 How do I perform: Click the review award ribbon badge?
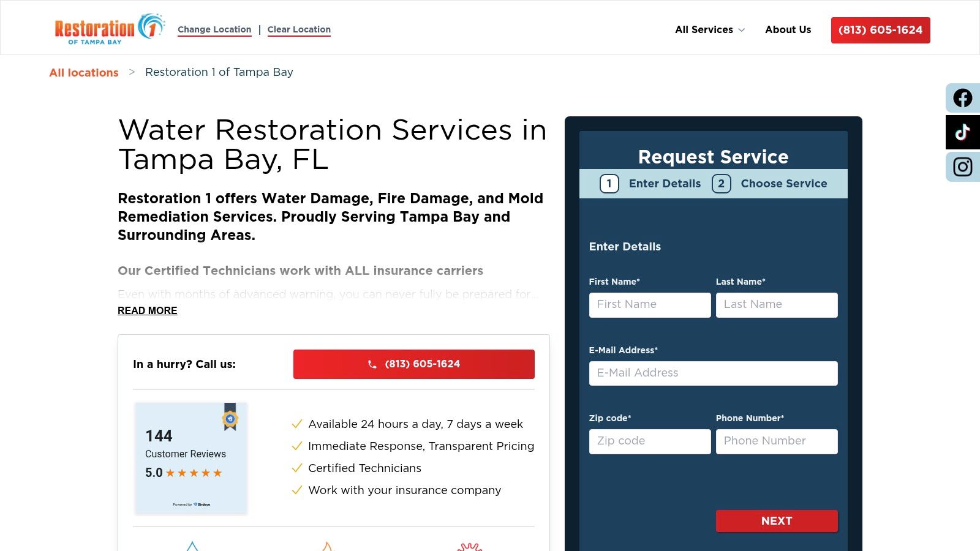point(230,417)
